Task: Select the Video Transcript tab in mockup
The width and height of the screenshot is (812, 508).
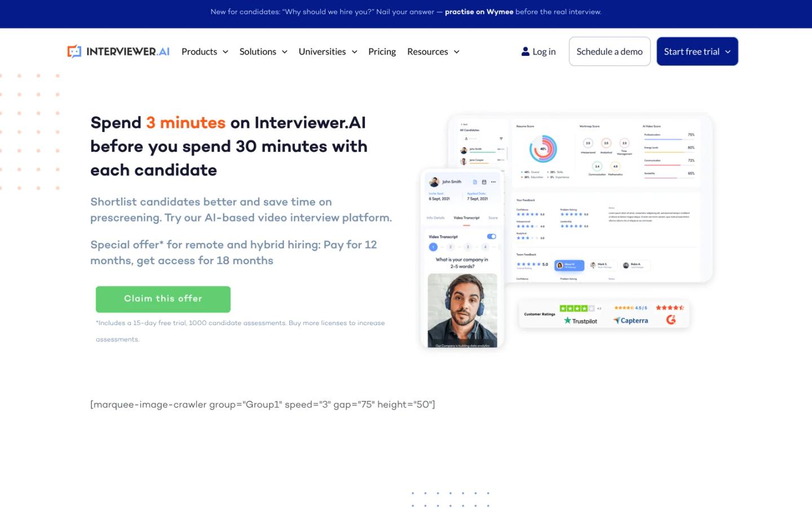Action: (x=466, y=218)
